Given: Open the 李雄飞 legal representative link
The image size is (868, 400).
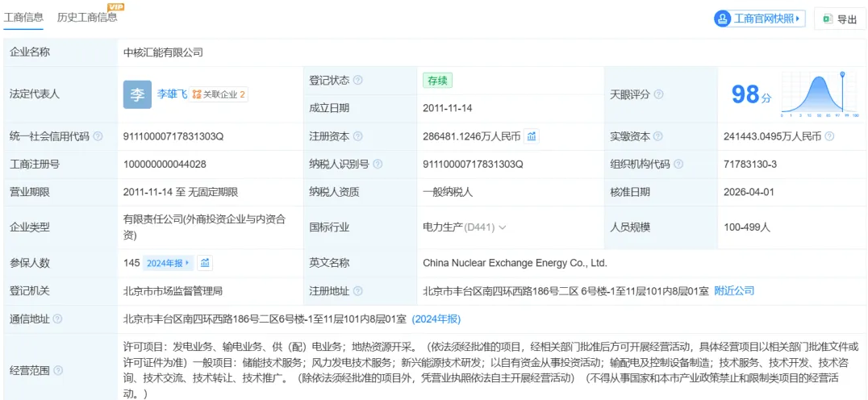Looking at the screenshot, I should 172,94.
